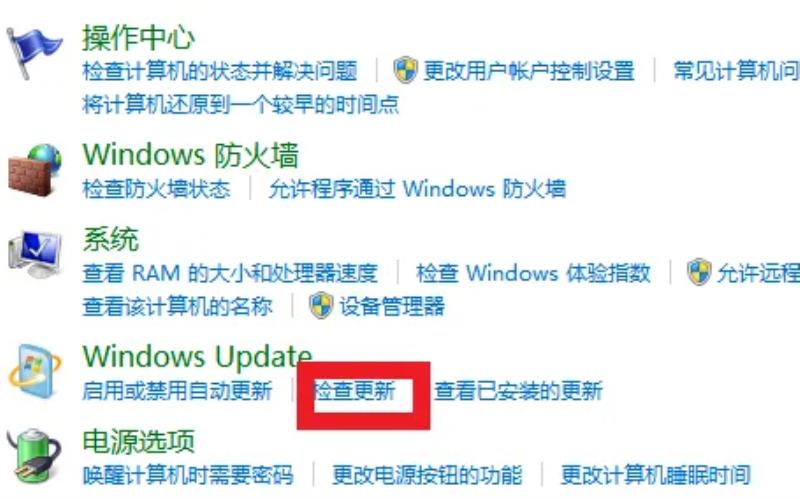The image size is (800, 499).
Task: Open 检查 Windows 体验指数 link
Action: click(533, 273)
